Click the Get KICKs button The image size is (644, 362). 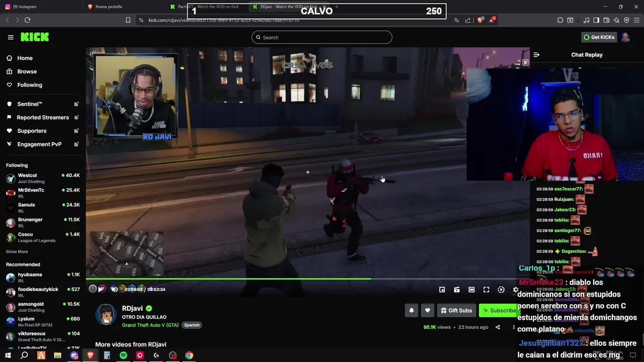(x=599, y=37)
